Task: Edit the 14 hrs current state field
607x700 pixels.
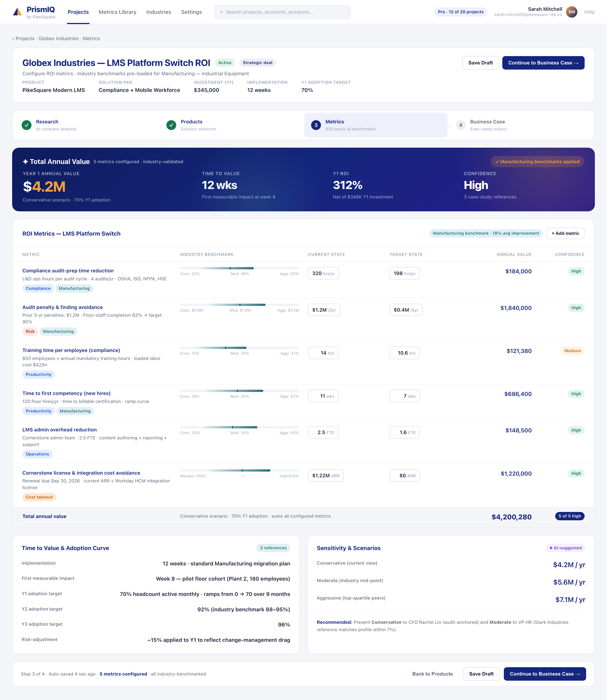Action: pos(323,353)
